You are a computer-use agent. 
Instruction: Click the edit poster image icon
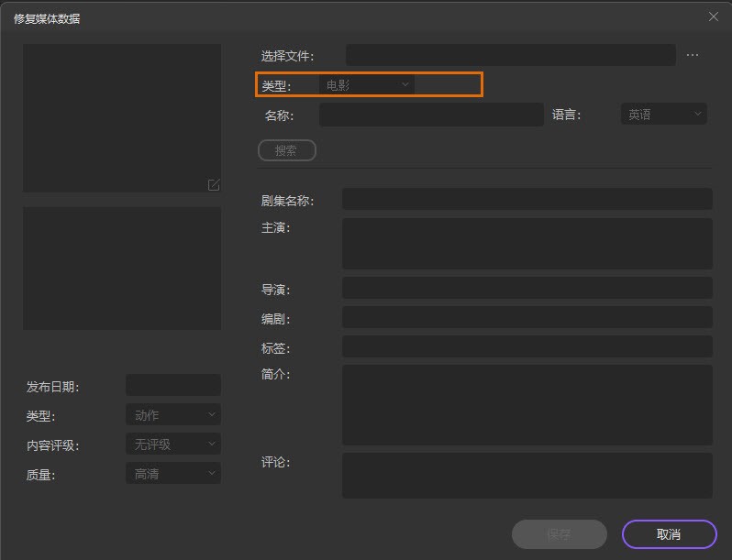[x=214, y=185]
